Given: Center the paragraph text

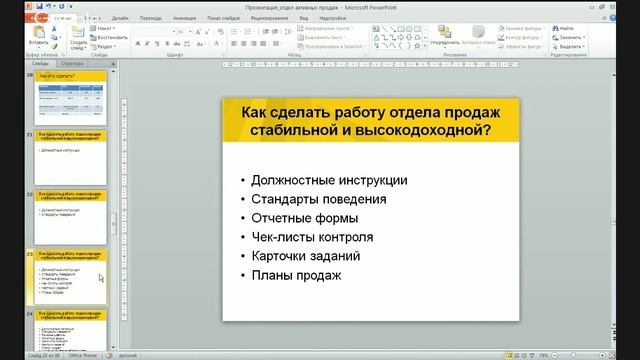Looking at the screenshot, I should click(x=244, y=44).
